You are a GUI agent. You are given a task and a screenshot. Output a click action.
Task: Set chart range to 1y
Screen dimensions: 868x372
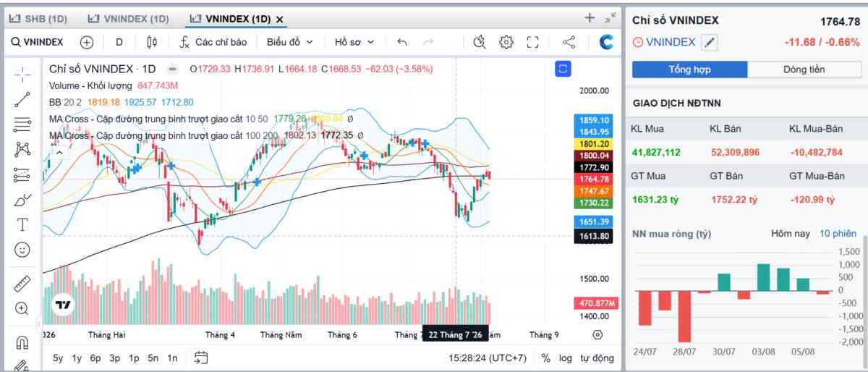coord(77,358)
